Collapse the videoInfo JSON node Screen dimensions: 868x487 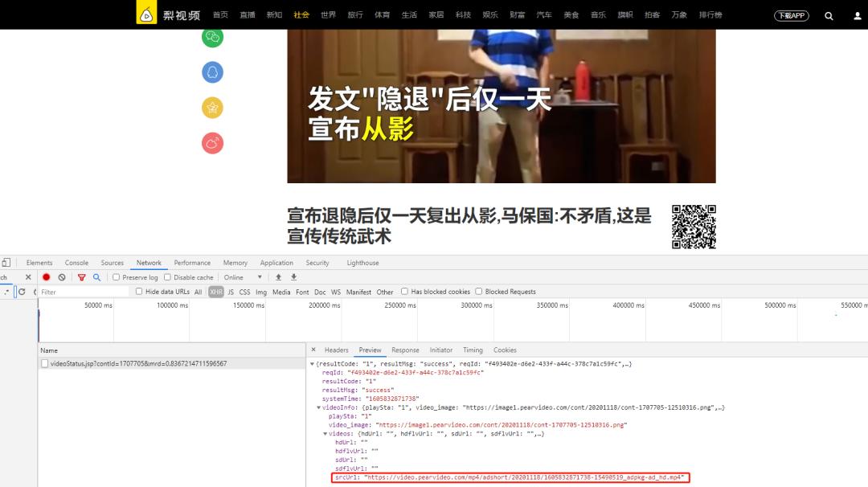click(x=319, y=408)
